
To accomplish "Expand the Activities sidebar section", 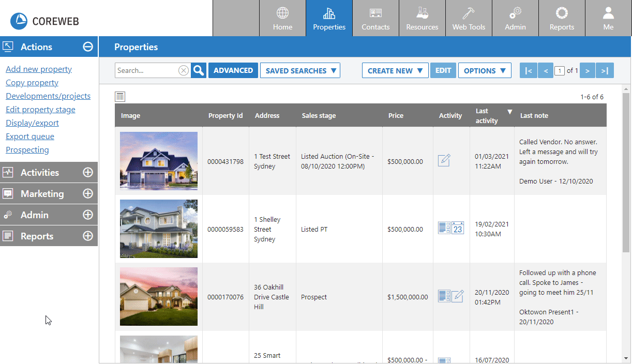I will click(x=88, y=173).
